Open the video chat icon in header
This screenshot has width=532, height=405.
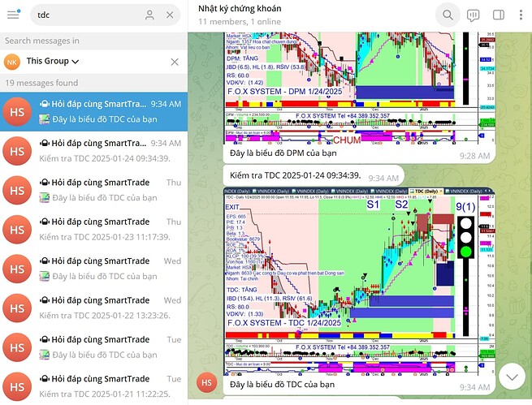point(473,15)
